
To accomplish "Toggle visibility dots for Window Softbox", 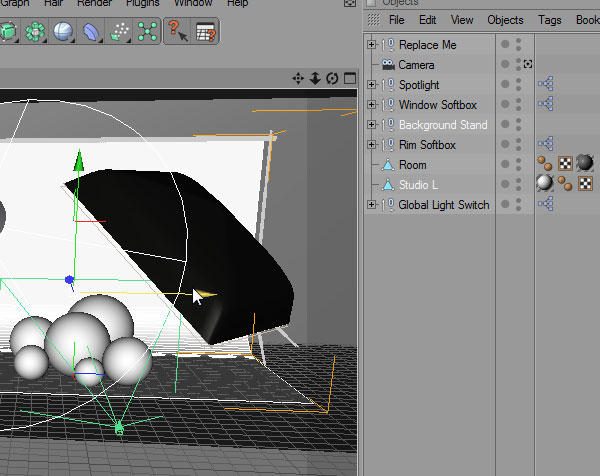I will (518, 104).
